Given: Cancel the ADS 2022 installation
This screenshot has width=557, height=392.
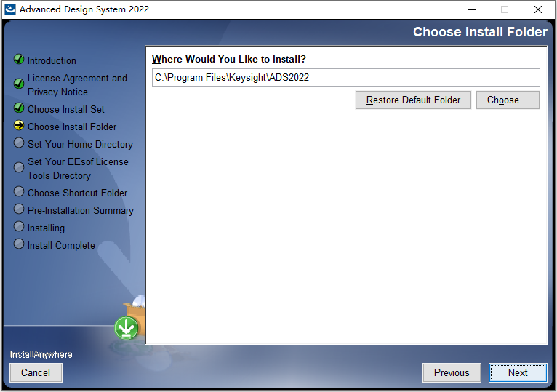Looking at the screenshot, I should coord(36,372).
